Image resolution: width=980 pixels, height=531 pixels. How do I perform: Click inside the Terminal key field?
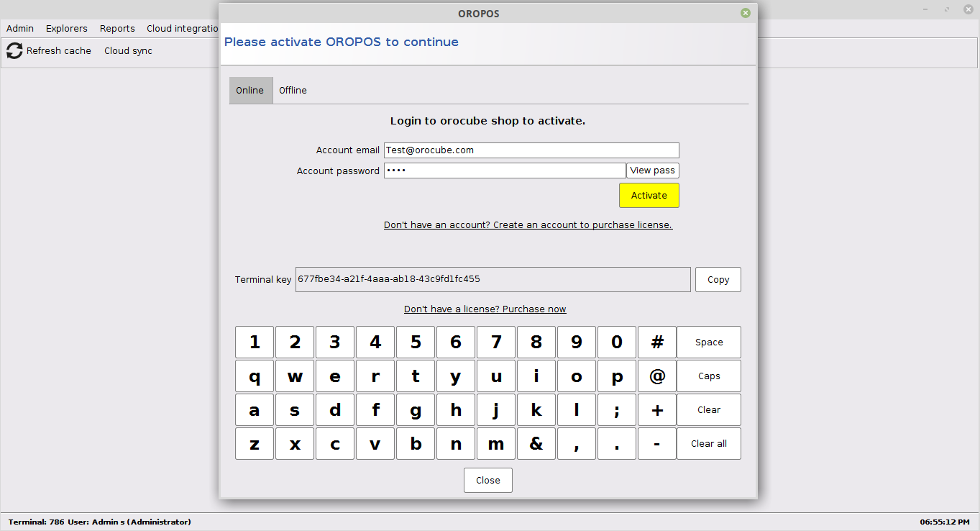493,279
